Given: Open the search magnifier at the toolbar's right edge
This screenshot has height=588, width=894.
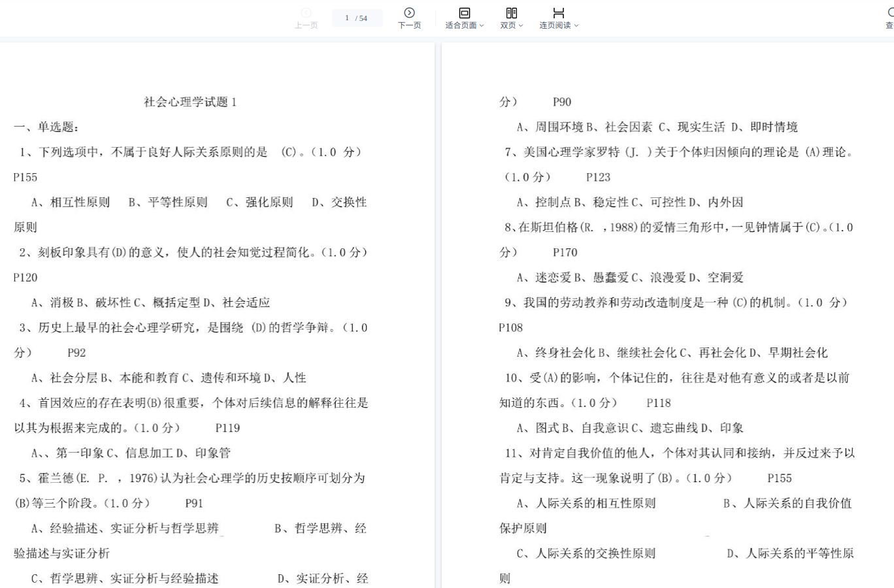Looking at the screenshot, I should tap(890, 12).
